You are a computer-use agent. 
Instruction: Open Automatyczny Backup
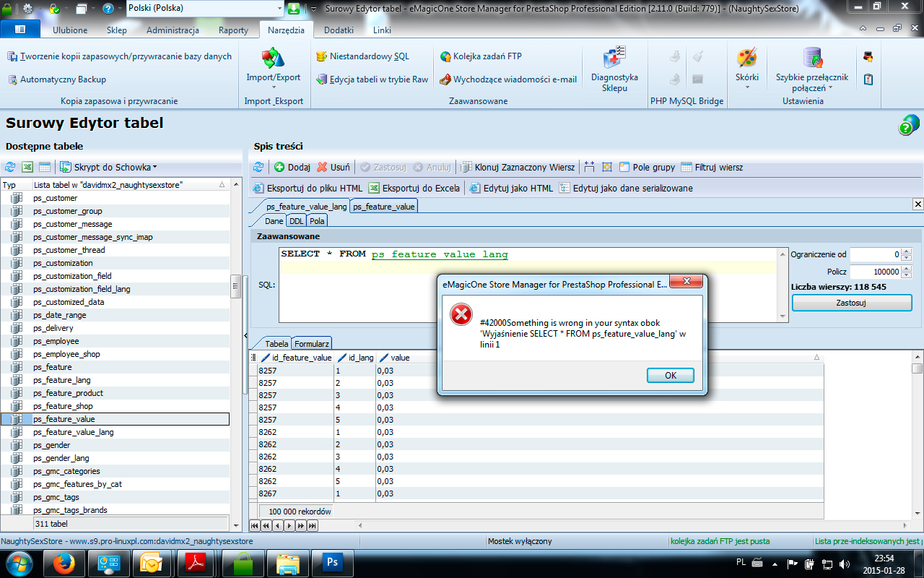coord(57,79)
